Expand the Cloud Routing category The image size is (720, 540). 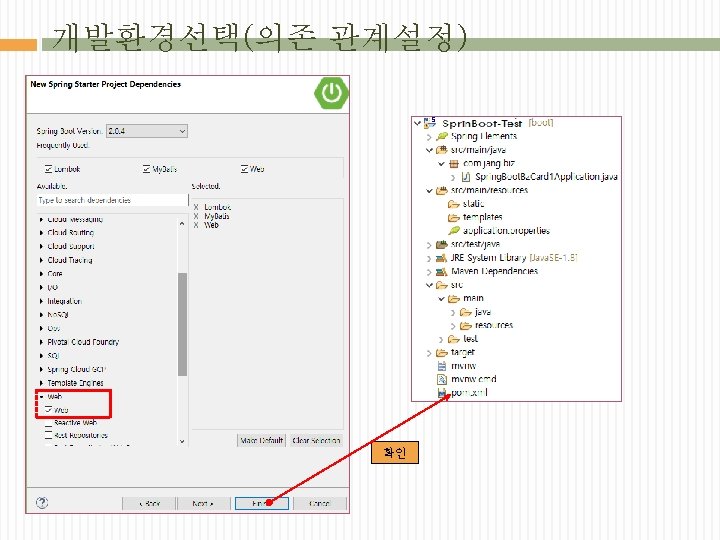[41, 233]
